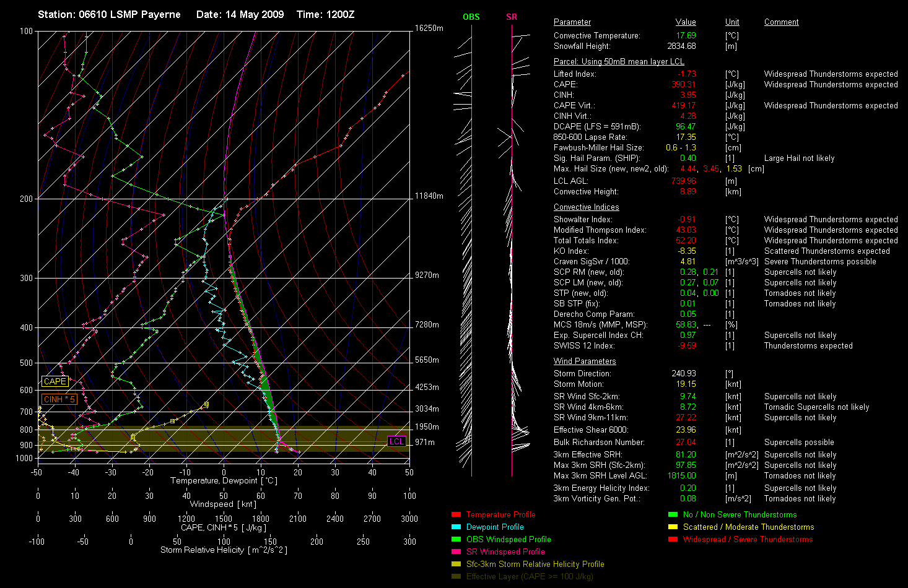Click the green No / Non Severe Thunderstorms square
The height and width of the screenshot is (588, 908).
pyautogui.click(x=673, y=515)
